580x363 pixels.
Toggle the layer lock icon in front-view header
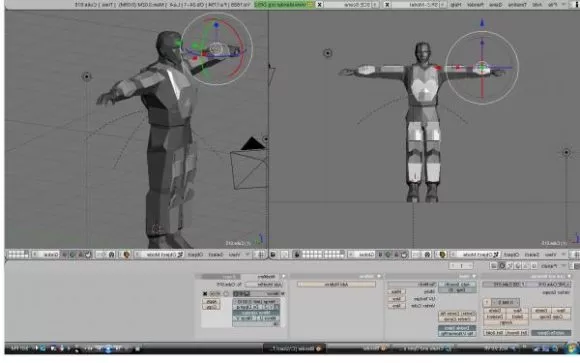tap(297, 255)
